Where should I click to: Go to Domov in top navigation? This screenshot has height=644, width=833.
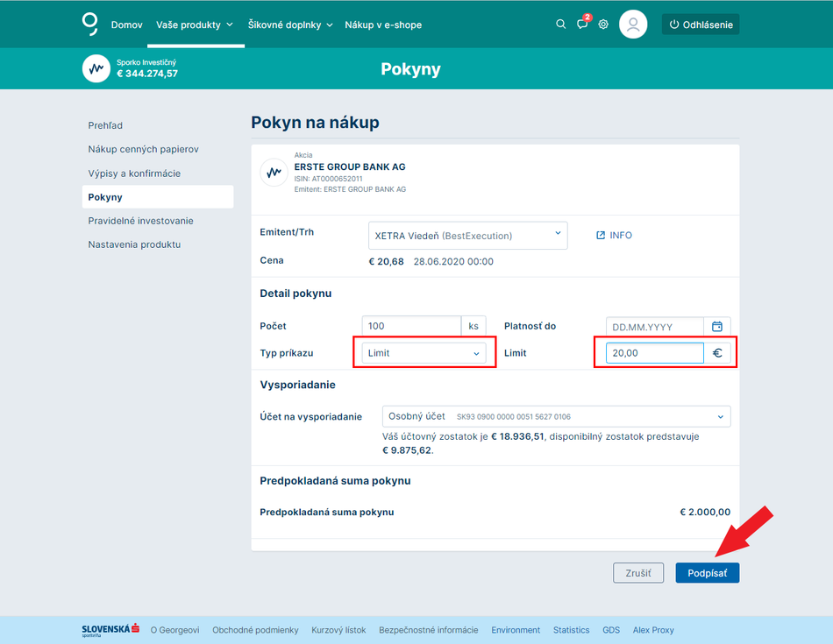tap(126, 25)
